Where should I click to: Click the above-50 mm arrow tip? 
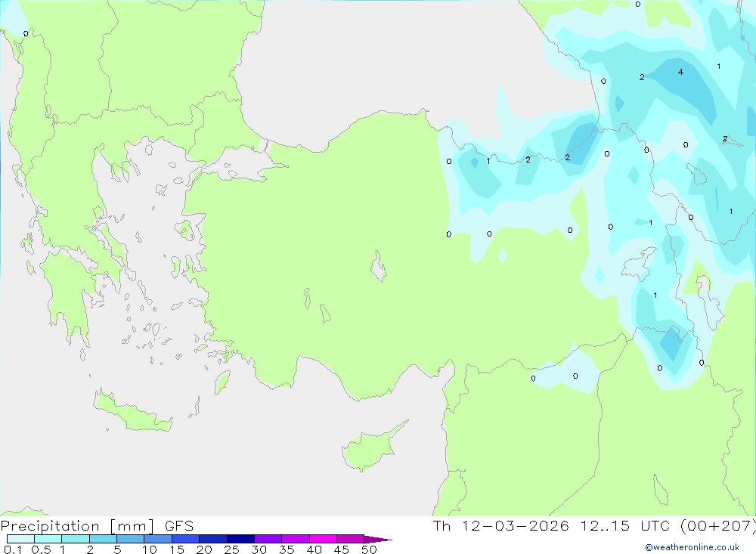(378, 539)
